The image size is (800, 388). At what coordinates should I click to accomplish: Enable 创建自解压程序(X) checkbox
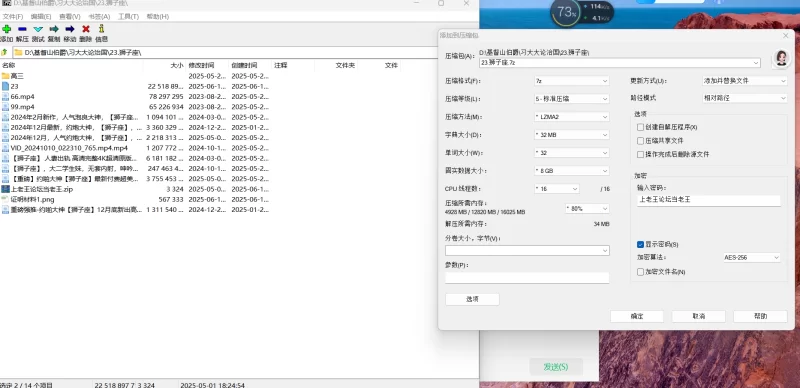640,127
